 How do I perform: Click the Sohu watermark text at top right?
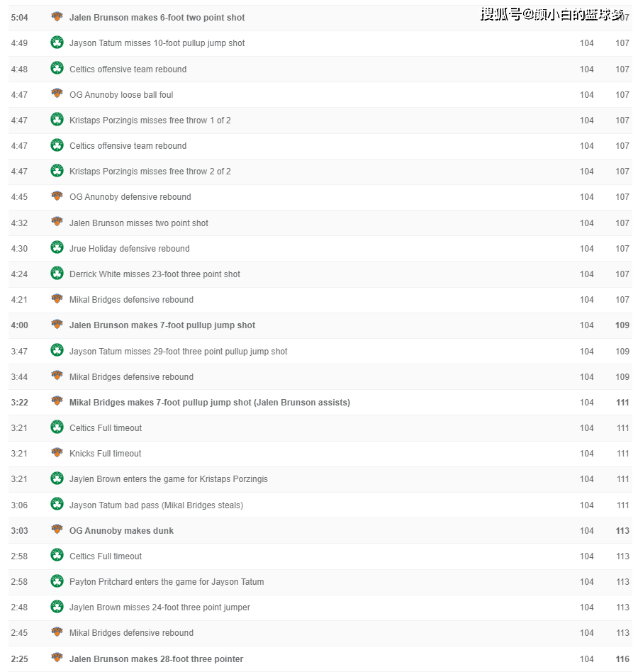[552, 15]
